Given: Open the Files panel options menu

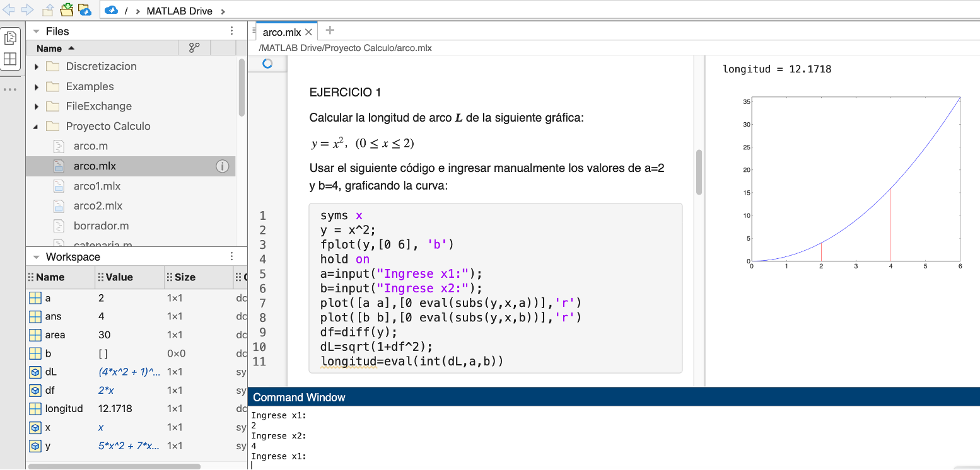Looking at the screenshot, I should 231,30.
